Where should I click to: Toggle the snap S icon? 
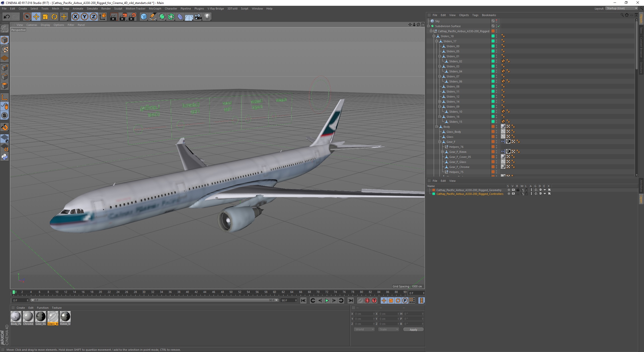click(x=5, y=116)
